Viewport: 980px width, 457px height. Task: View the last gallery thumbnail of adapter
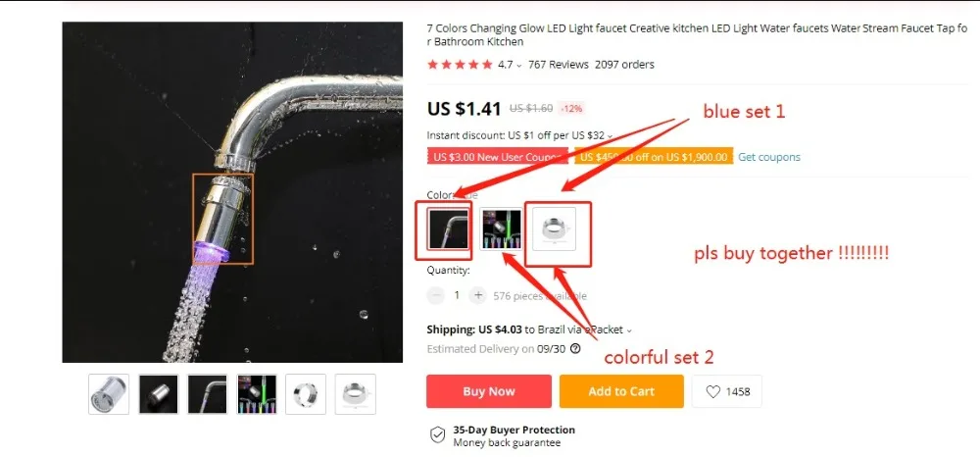[x=355, y=394]
